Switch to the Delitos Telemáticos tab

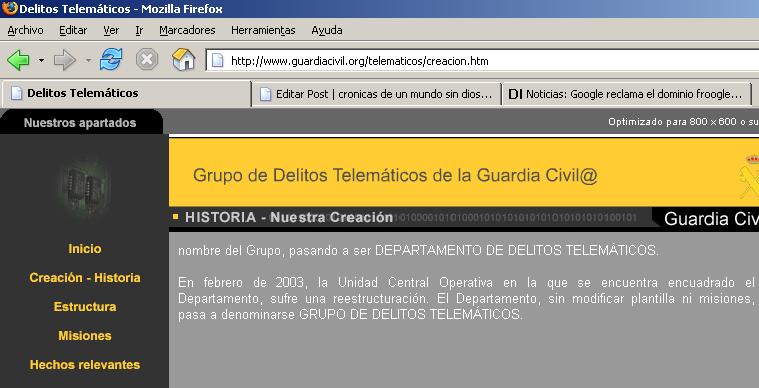pyautogui.click(x=127, y=93)
